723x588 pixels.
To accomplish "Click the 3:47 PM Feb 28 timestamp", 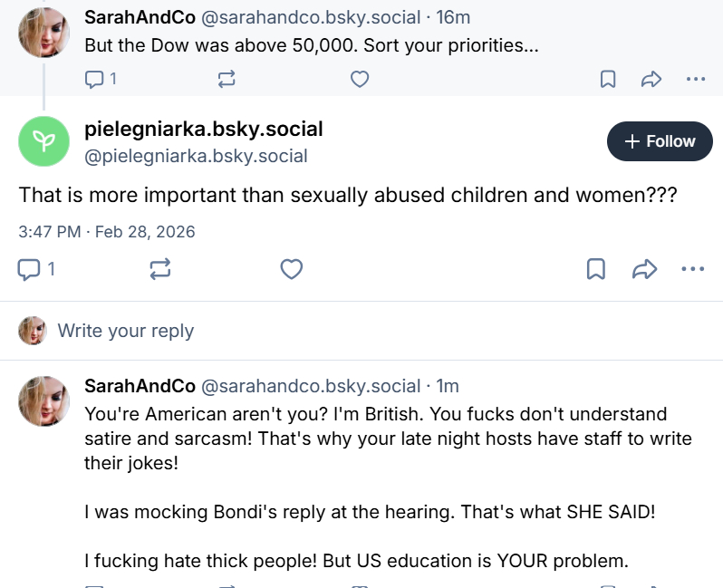I will coord(107,232).
